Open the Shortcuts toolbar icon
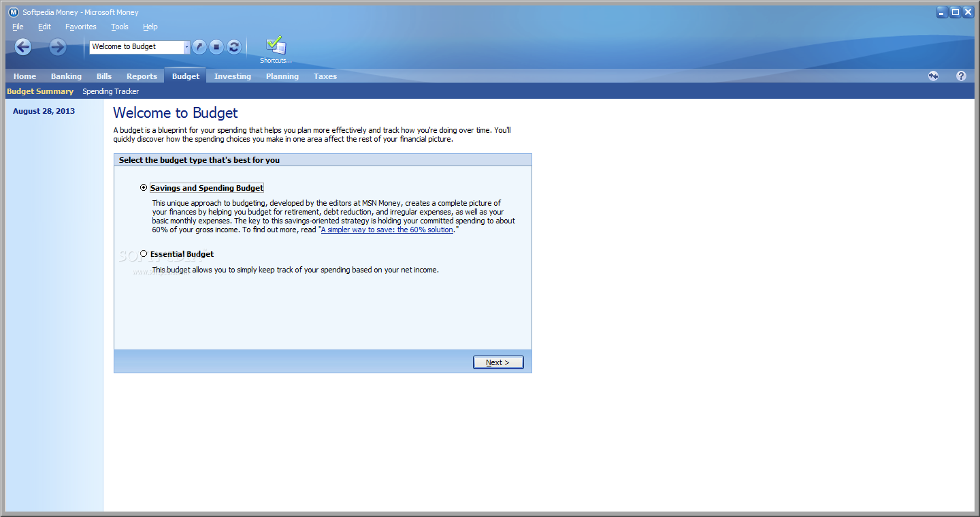This screenshot has height=517, width=980. 276,50
